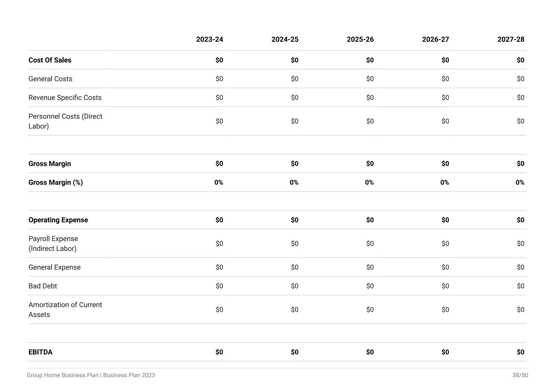555x392 pixels.
Task: Click the Bad Debt row label
Action: click(43, 286)
